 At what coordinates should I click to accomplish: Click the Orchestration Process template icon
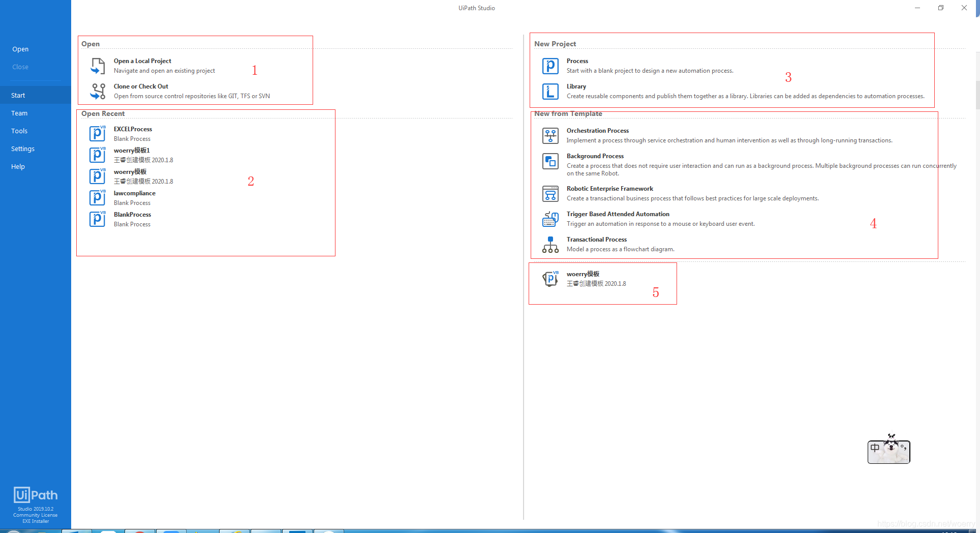point(550,136)
